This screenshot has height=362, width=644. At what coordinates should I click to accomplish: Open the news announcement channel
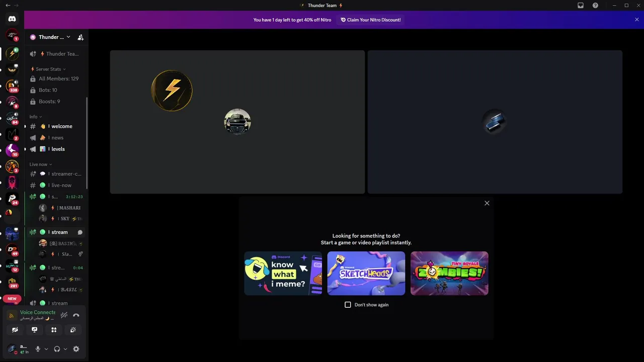56,138
